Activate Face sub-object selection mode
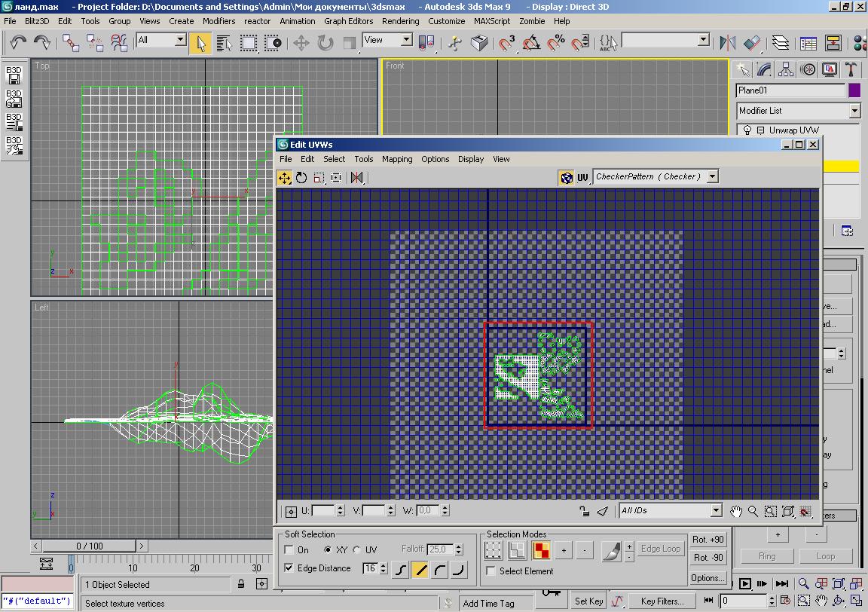 pyautogui.click(x=541, y=551)
